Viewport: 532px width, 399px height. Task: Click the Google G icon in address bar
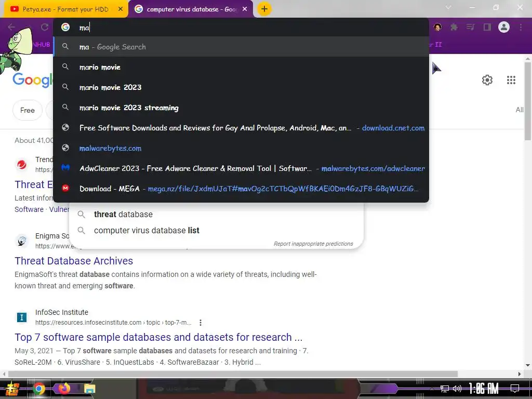65,27
